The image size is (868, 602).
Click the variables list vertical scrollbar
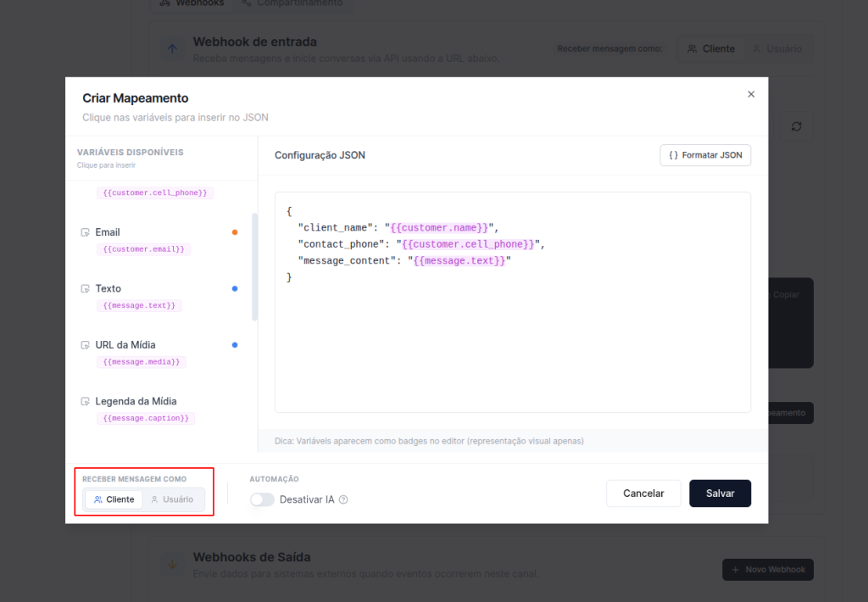(x=255, y=267)
